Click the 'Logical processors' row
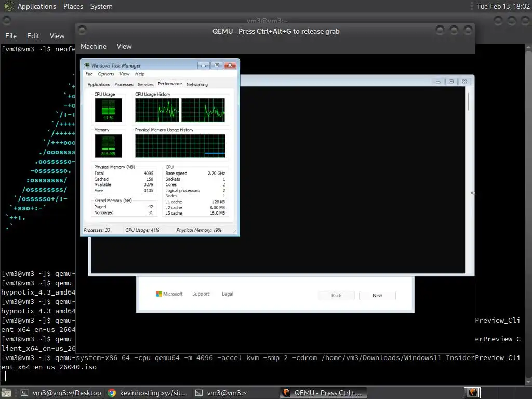 [195, 190]
